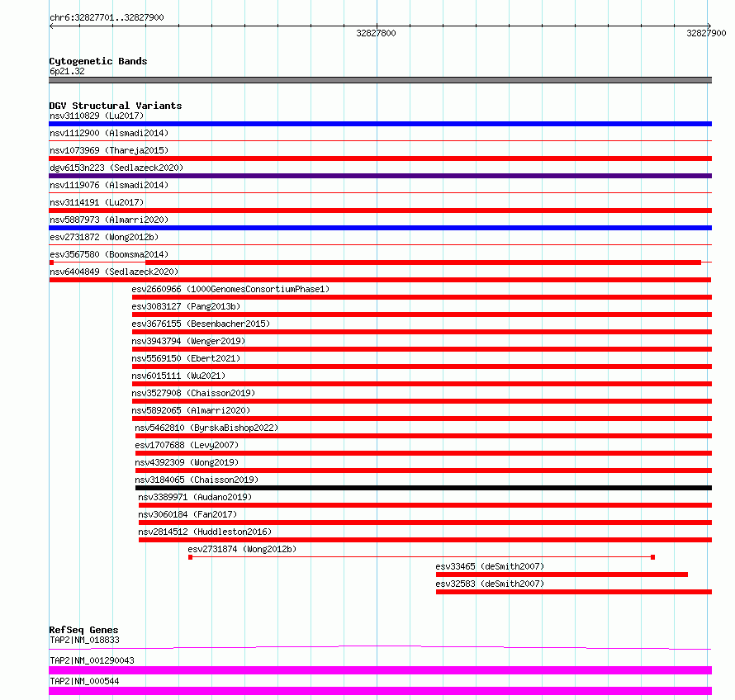
Task: Click the red esv32583 variant bar
Action: [x=574, y=592]
